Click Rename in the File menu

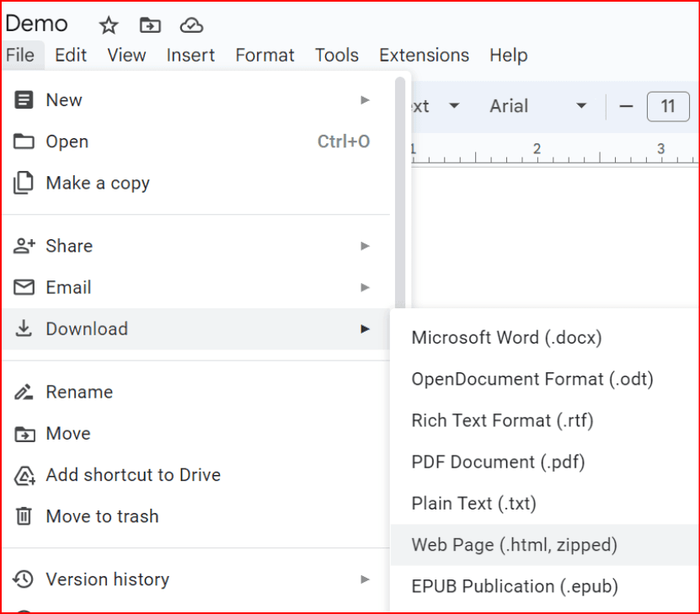(x=79, y=392)
